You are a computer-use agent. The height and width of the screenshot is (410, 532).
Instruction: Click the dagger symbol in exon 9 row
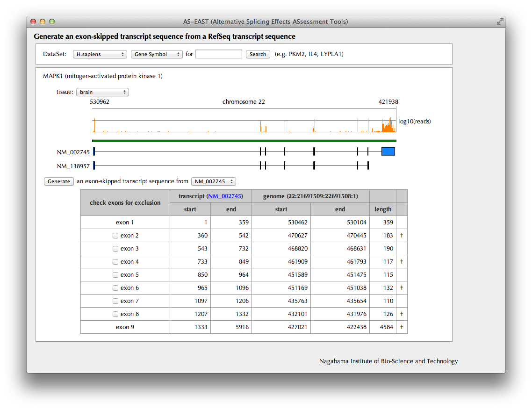(x=402, y=327)
